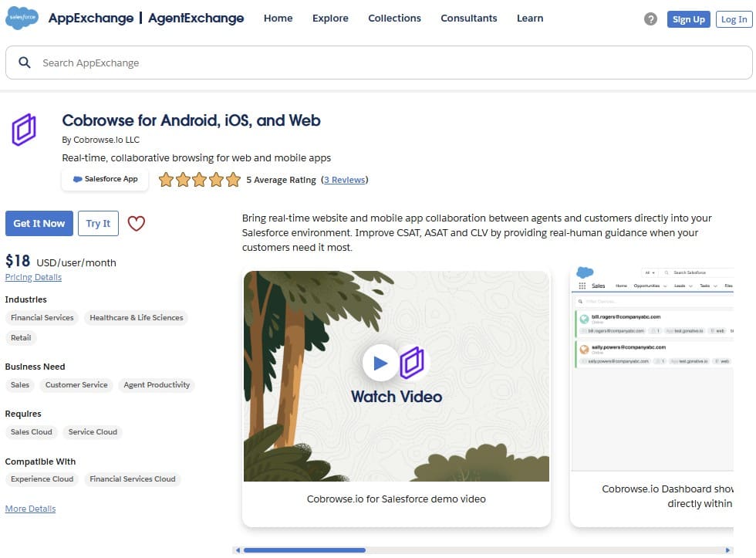Select Healthcare & Life Sciences tag
Image resolution: width=756 pixels, height=558 pixels.
(x=137, y=318)
